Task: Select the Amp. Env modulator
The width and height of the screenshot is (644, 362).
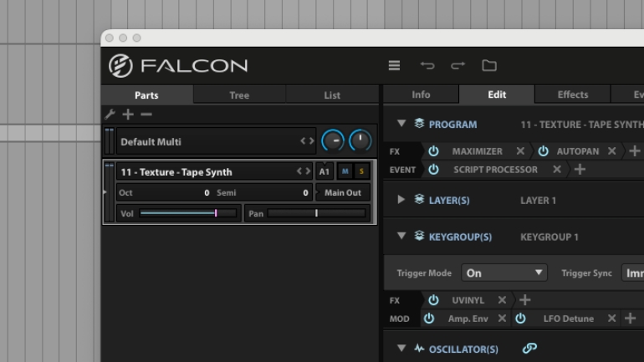Action: (x=468, y=318)
